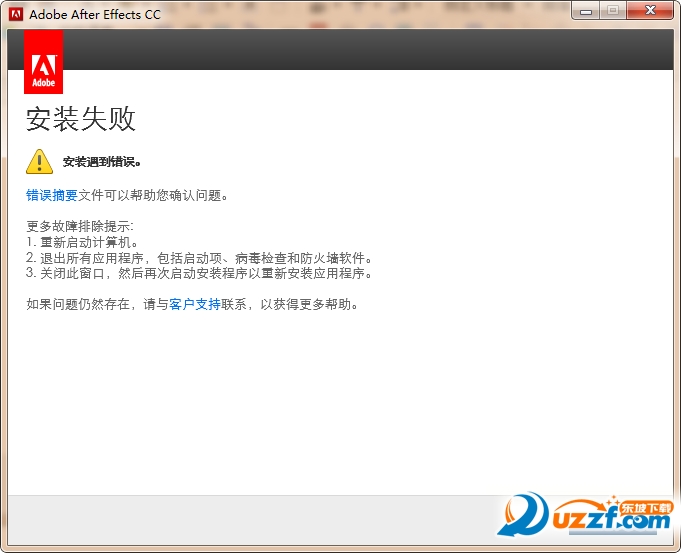Viewport: 681px width, 553px height.
Task: Click the Adobe icon in the title bar
Action: pos(16,14)
